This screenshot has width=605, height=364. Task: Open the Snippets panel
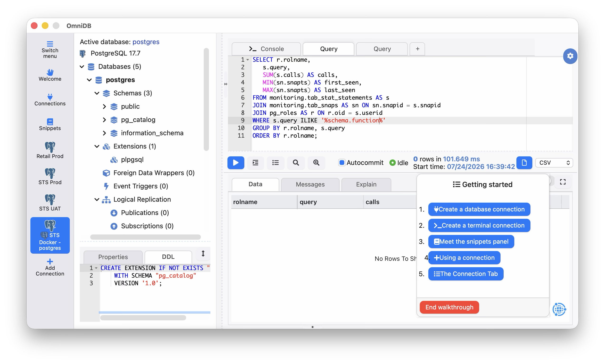pos(50,125)
